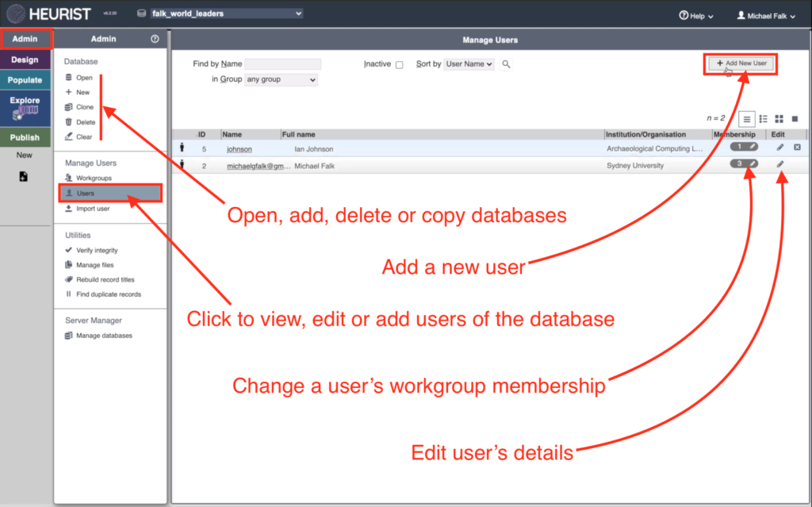812x507 pixels.
Task: Open michaelgfalk@gm... username link
Action: 259,166
